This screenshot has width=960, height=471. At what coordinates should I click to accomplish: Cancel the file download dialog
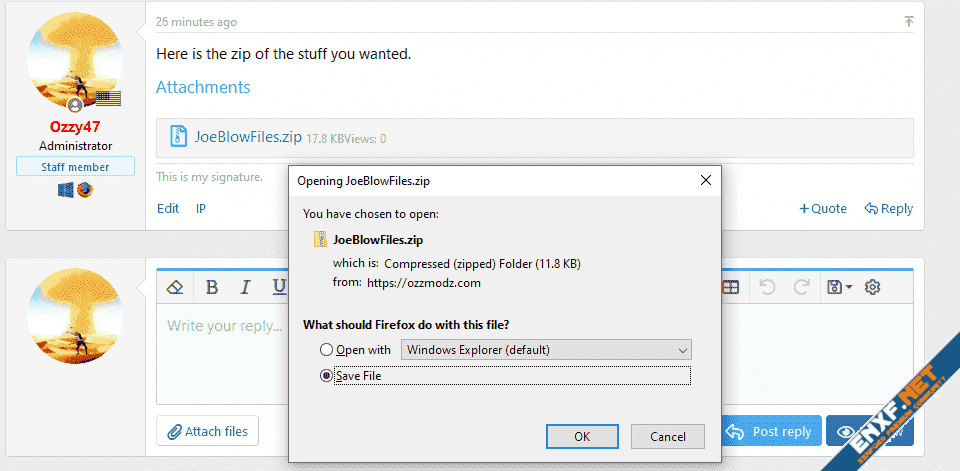pos(667,436)
